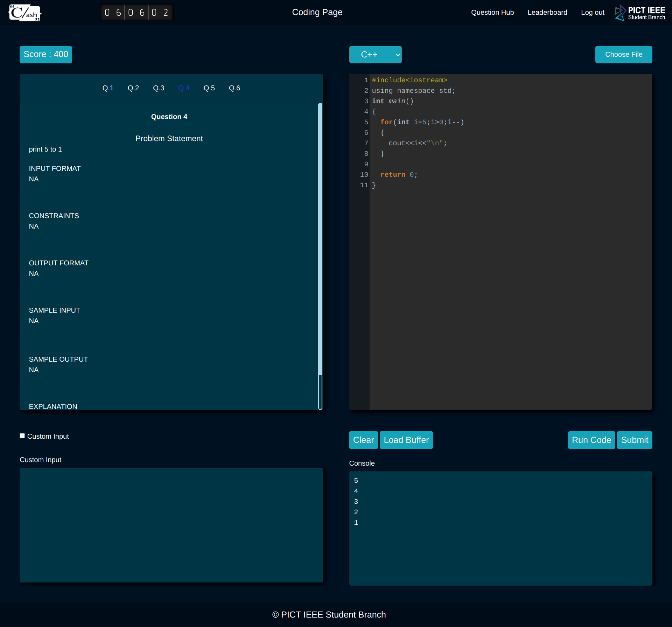Viewport: 672px width, 627px height.
Task: Click the countdown timer display
Action: coord(136,13)
